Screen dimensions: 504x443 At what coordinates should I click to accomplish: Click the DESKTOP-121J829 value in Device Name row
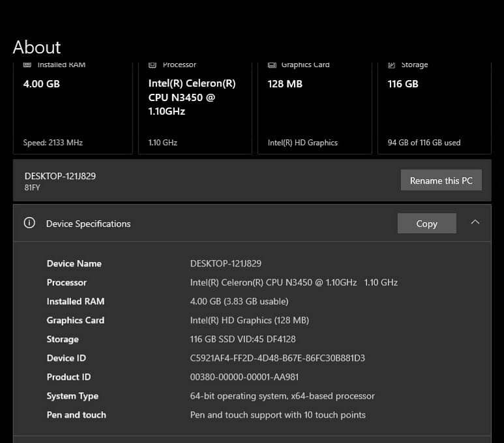[226, 263]
